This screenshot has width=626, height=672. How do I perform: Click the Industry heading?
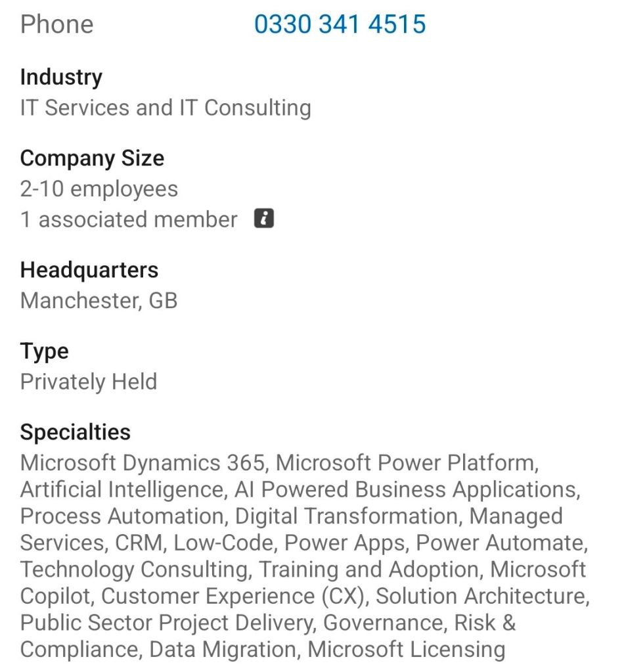(x=61, y=77)
